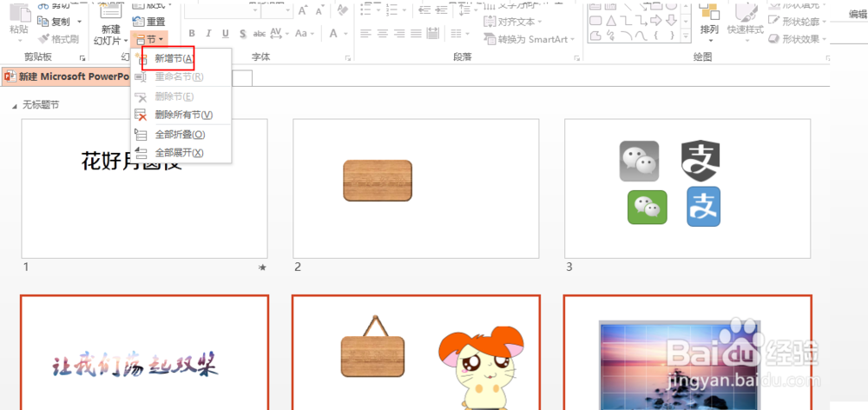Toggle text shadow

coord(242,34)
